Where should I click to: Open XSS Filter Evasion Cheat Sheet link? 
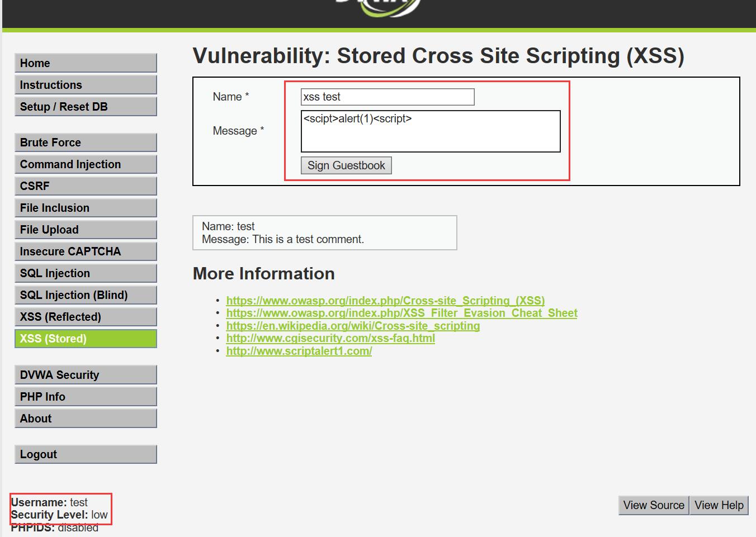pos(401,313)
